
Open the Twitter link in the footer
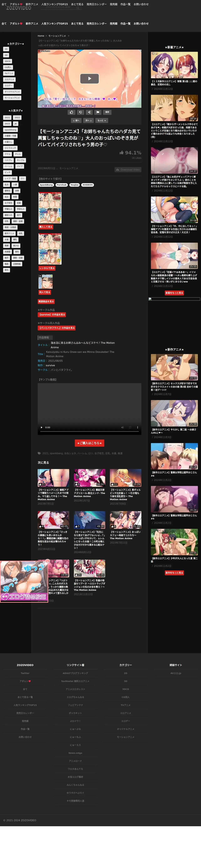[25, 673]
